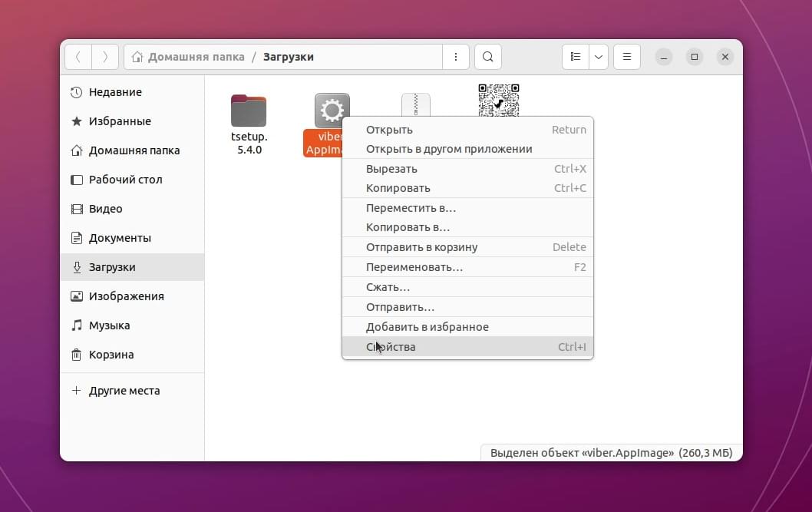Select the zip archive file icon
This screenshot has height=512, width=812.
pyautogui.click(x=416, y=104)
